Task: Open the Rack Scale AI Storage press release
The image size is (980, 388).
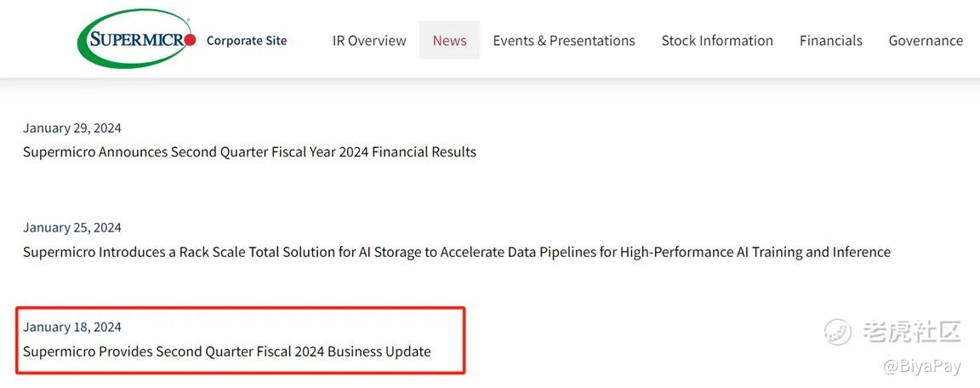Action: 457,252
